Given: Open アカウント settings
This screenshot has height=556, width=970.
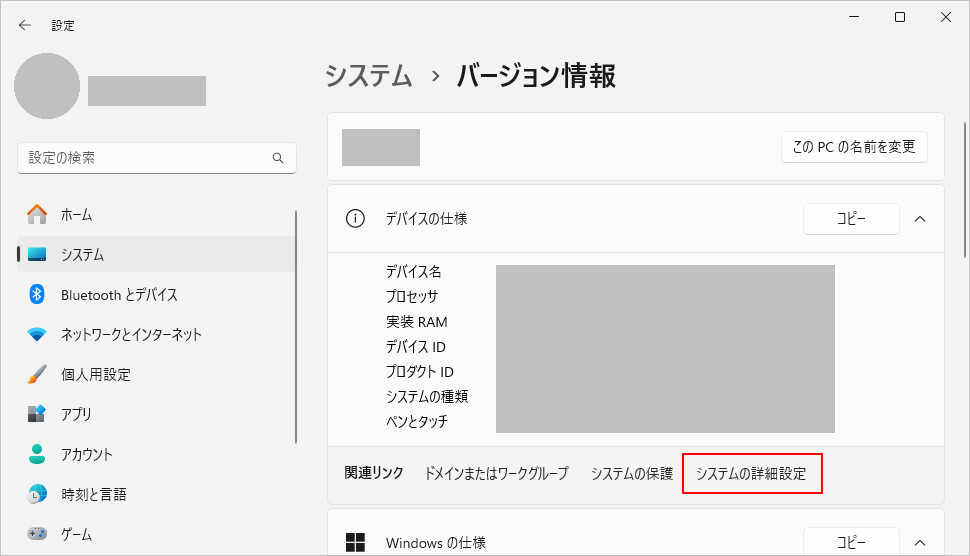Looking at the screenshot, I should coord(156,454).
